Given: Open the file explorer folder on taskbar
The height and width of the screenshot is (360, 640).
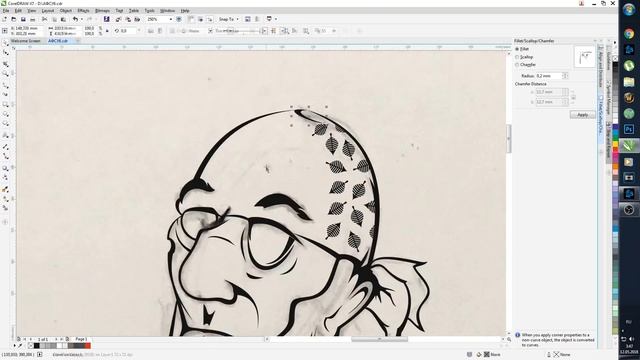Looking at the screenshot, I should pyautogui.click(x=629, y=82).
